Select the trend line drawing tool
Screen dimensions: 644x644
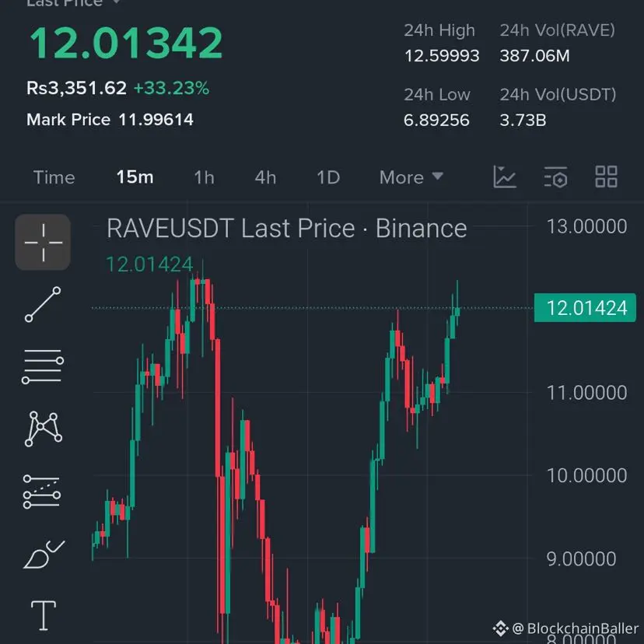tap(43, 304)
